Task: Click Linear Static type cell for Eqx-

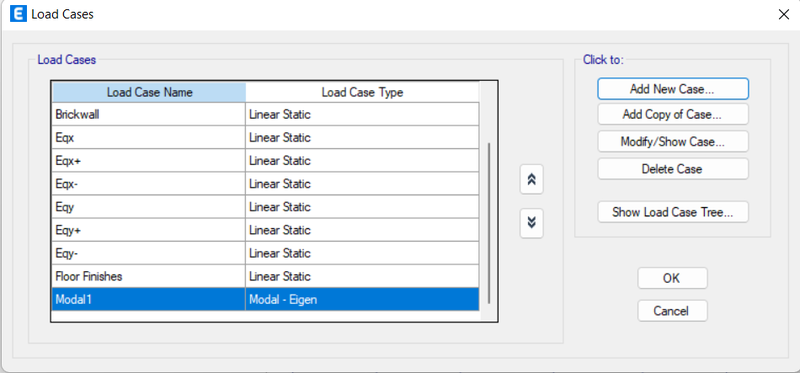Action: [x=362, y=184]
